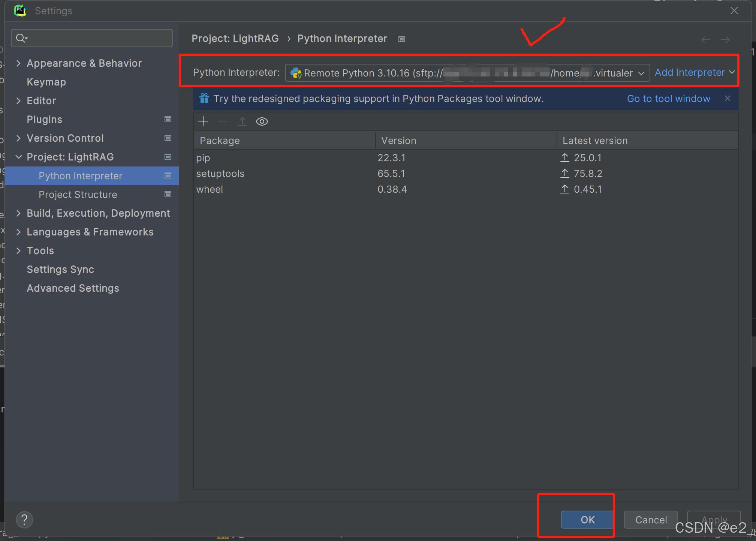Screen dimensions: 756x541
Task: Collapse the Project: LightRAG section
Action: coord(19,157)
